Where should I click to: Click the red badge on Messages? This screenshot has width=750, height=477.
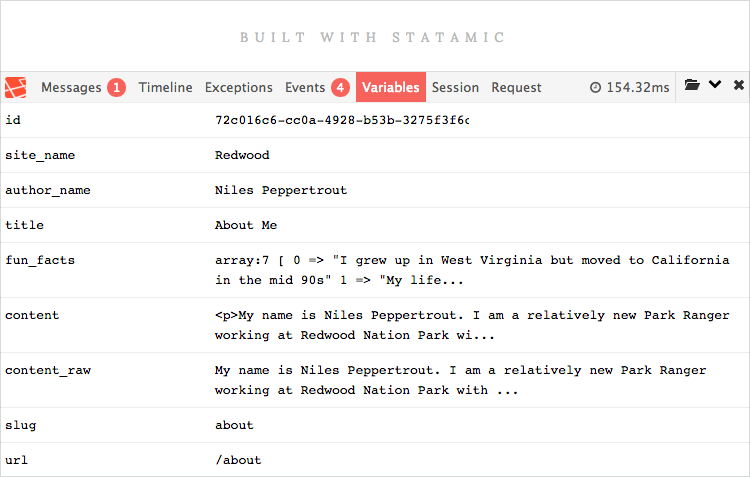tap(116, 88)
